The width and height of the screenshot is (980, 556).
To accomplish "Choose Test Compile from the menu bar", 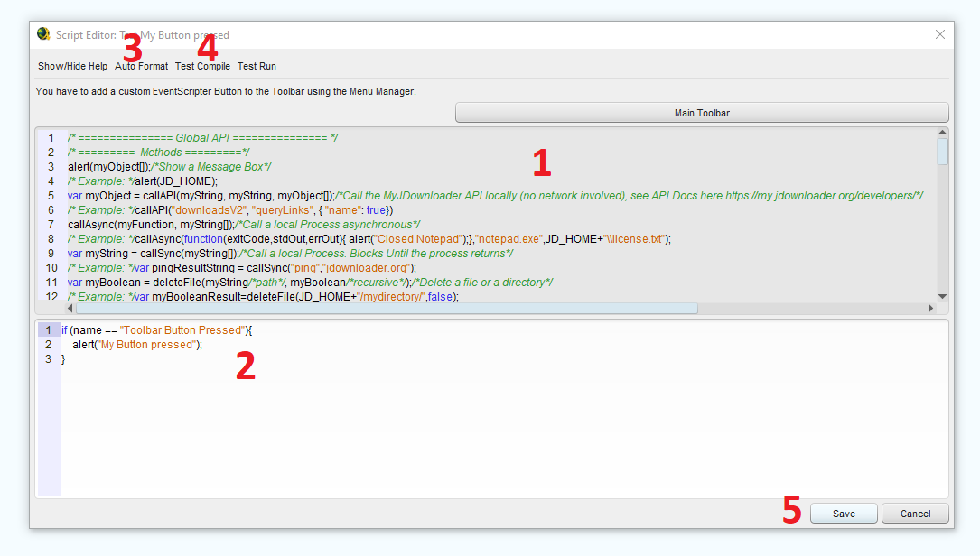I will pos(202,66).
